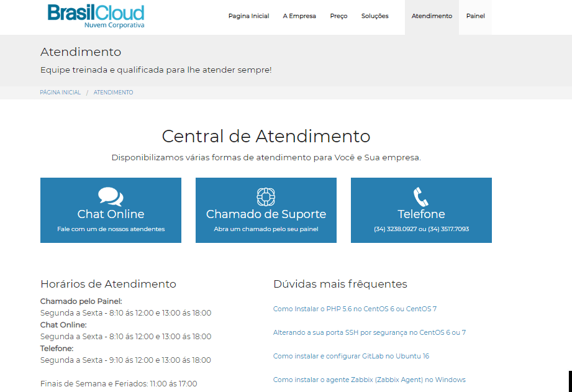
Task: Click the telephone handset icon
Action: [421, 197]
